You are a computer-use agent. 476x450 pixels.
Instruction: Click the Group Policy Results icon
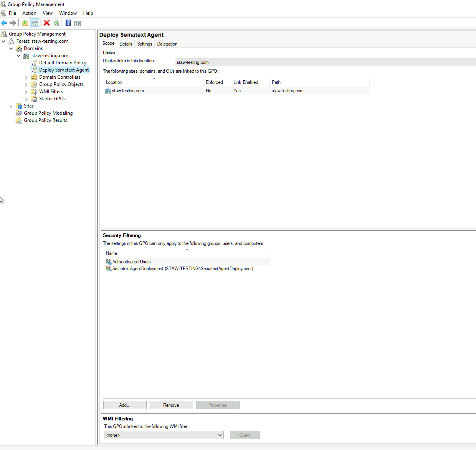(19, 120)
